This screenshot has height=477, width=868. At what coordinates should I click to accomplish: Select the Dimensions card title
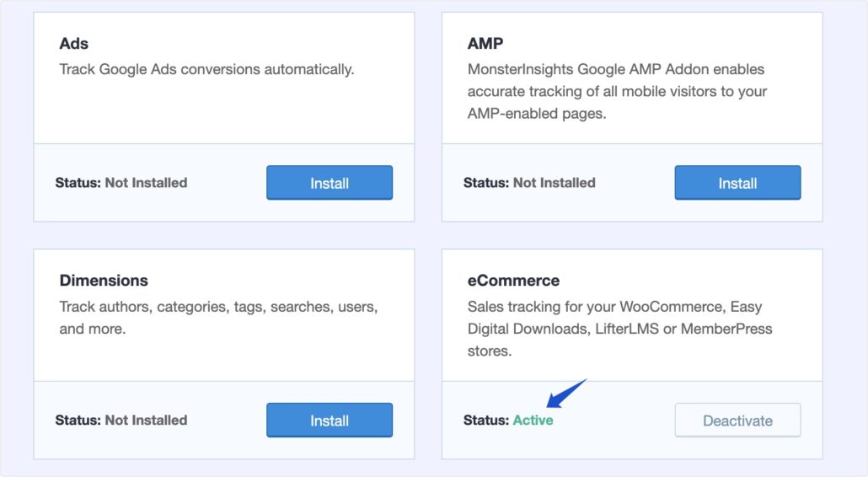tap(104, 280)
